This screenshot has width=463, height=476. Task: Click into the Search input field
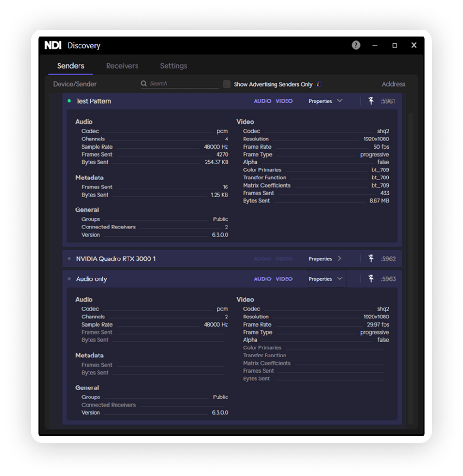click(x=183, y=84)
